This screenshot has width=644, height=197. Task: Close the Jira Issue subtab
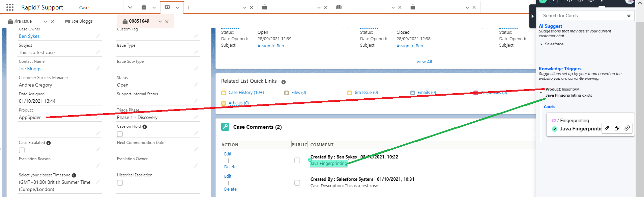[x=52, y=21]
